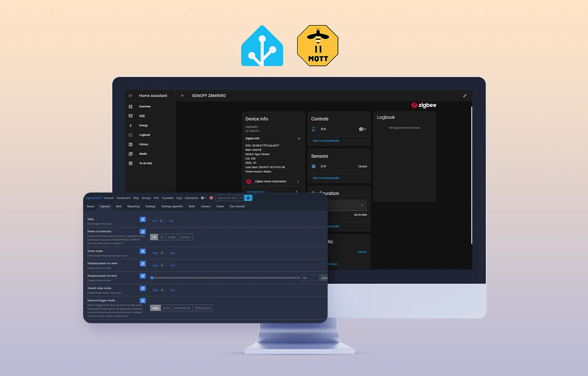Click refresh icon for Power-on behavior
Screen dimensions: 588x376
click(143, 232)
